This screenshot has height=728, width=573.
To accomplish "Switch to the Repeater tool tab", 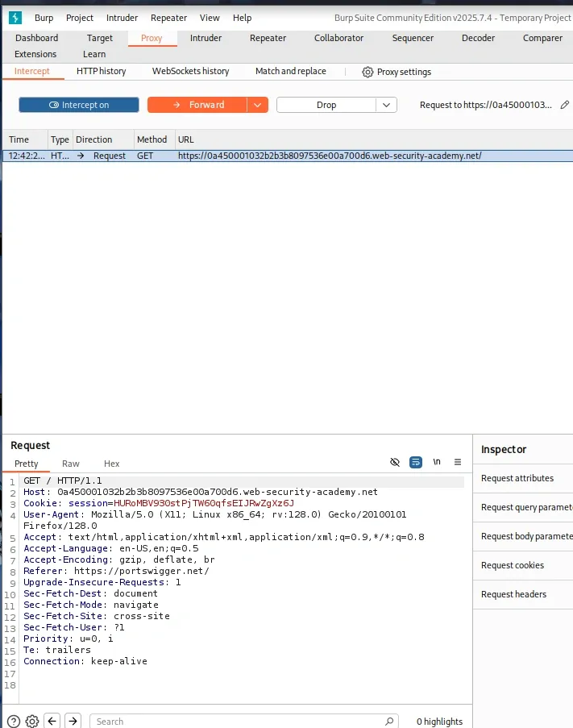I will [268, 38].
